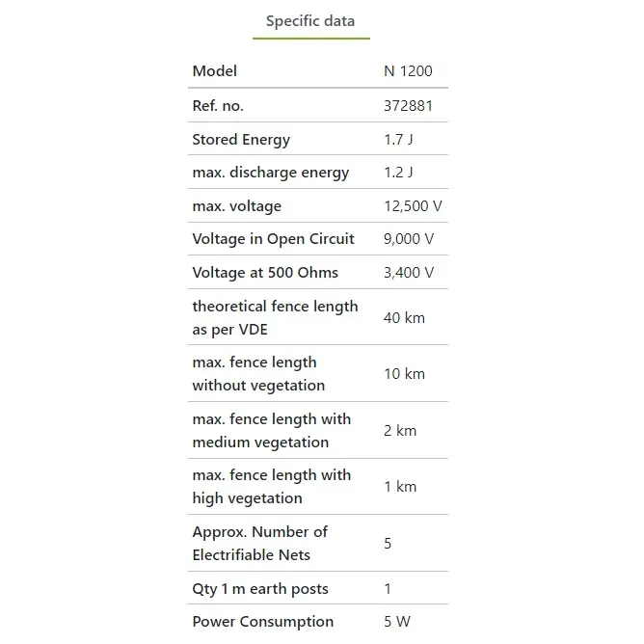The image size is (644, 644).
Task: Select the Stored Energy row label
Action: click(241, 140)
